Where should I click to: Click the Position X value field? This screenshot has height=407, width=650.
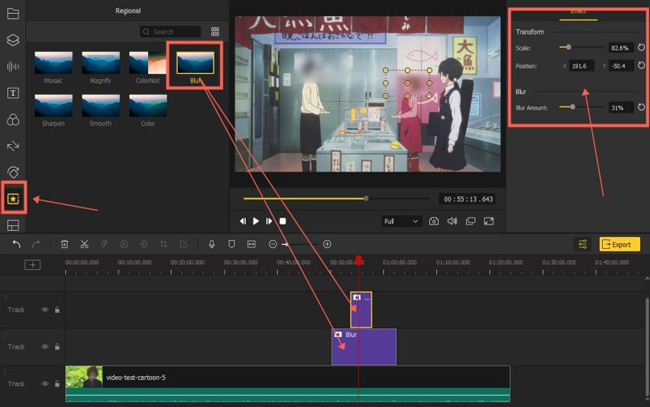click(582, 65)
